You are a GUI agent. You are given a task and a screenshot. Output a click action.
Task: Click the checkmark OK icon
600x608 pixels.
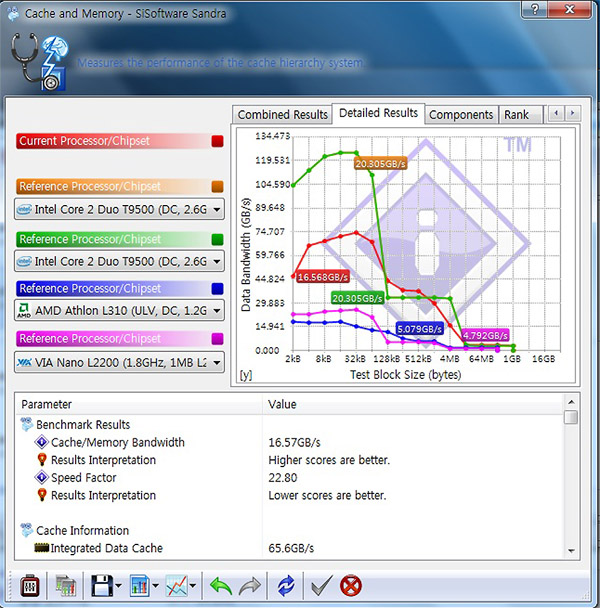coord(322,586)
